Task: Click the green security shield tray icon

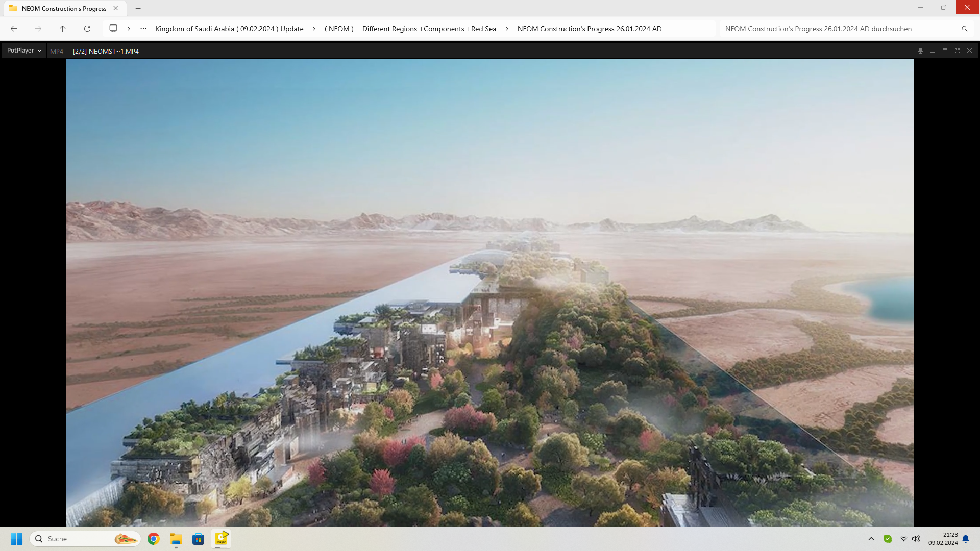Action: [888, 539]
